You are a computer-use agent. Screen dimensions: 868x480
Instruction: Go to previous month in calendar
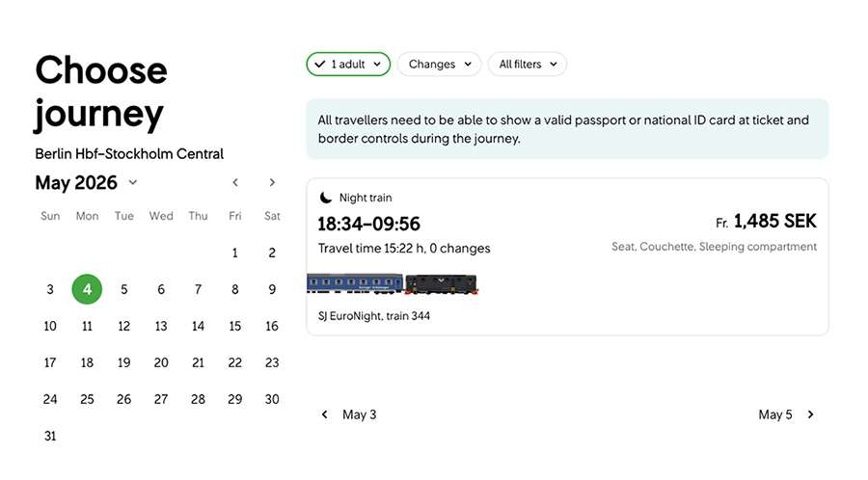tap(235, 182)
